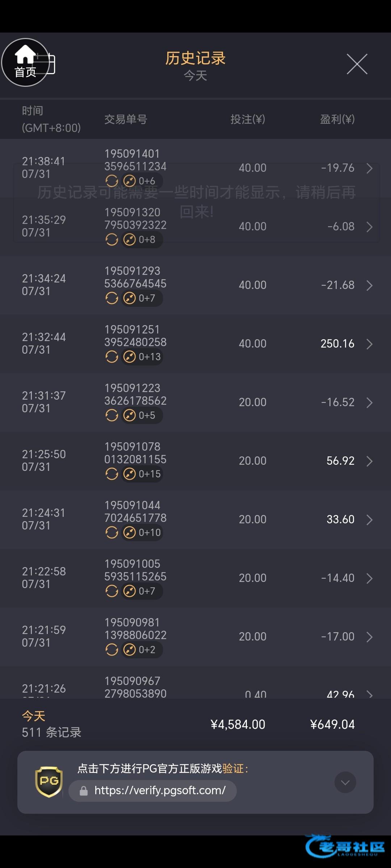The width and height of the screenshot is (391, 868).
Task: Click the 0+8 feature badge icon
Action: (130, 239)
